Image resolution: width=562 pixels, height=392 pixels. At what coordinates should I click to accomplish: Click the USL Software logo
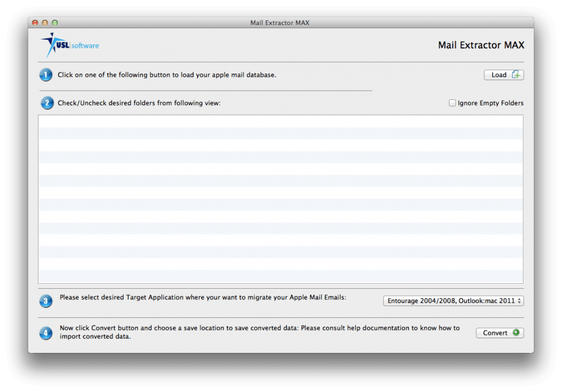click(69, 44)
